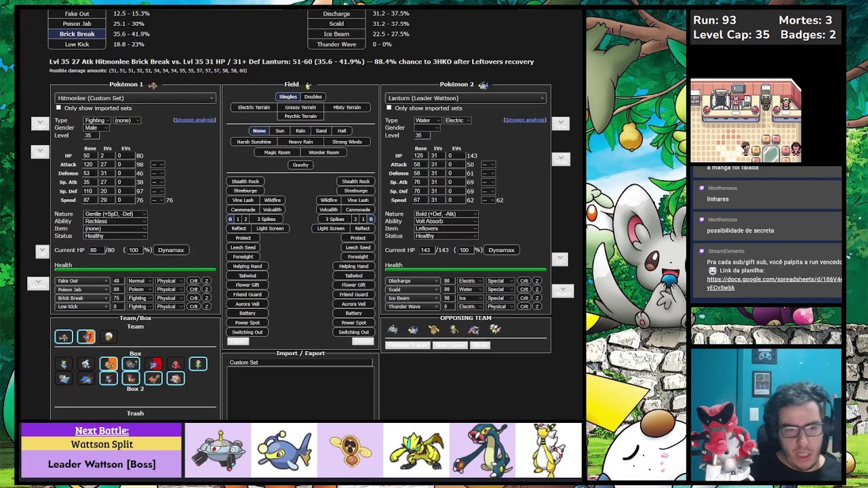Open the Leftovers item dropdown

[x=445, y=228]
